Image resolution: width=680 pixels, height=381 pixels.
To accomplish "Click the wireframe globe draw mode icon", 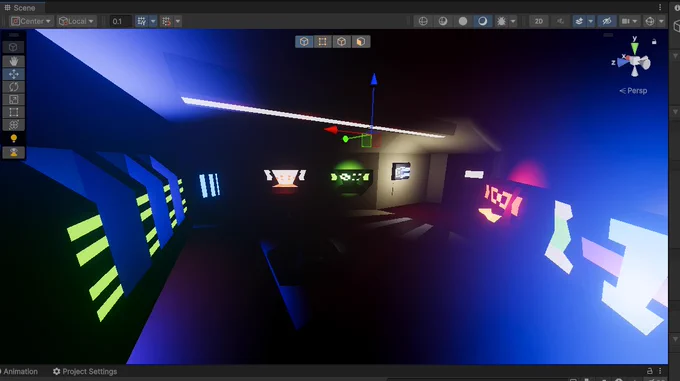I will tap(423, 21).
